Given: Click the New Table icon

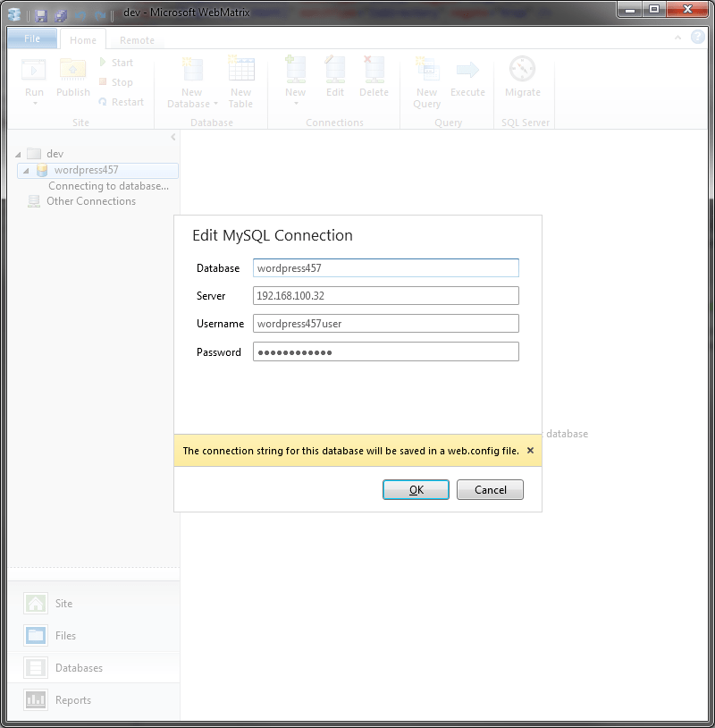Looking at the screenshot, I should (240, 69).
